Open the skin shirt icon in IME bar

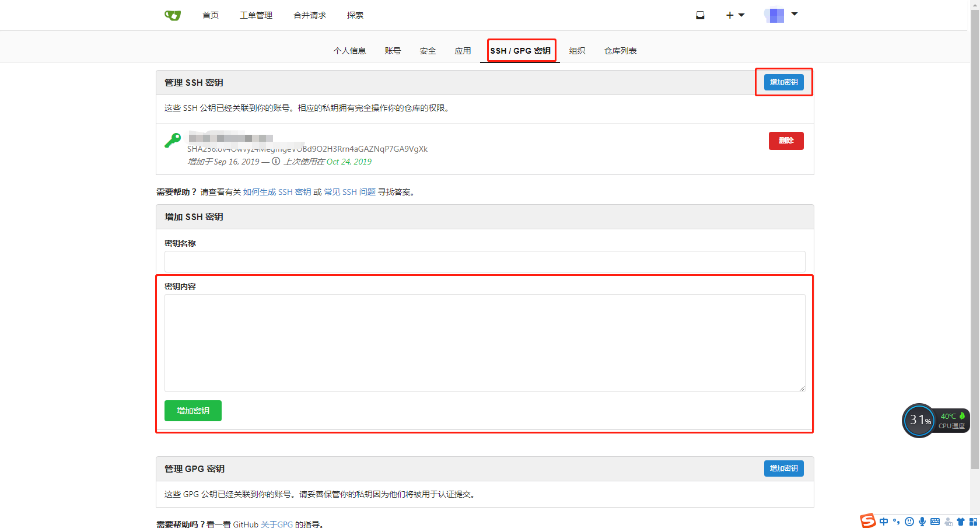(961, 522)
